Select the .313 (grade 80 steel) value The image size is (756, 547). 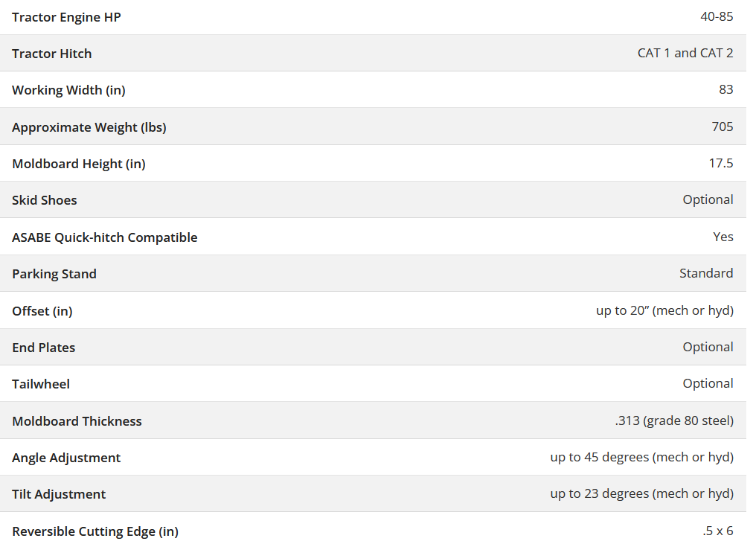(674, 421)
